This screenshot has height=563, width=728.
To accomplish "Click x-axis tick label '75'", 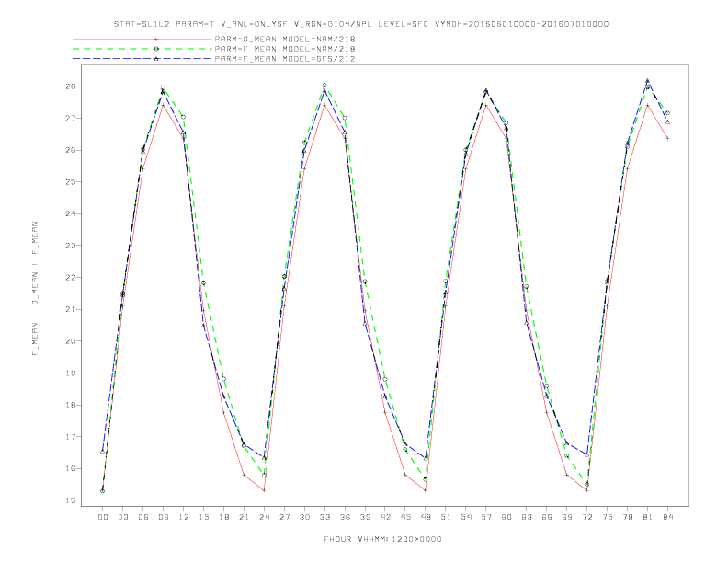I will (x=608, y=517).
